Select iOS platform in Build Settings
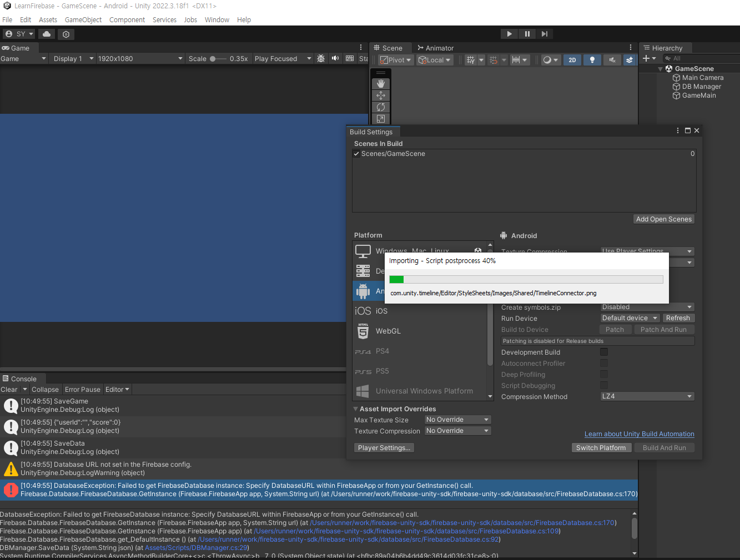This screenshot has width=740, height=560. click(420, 311)
